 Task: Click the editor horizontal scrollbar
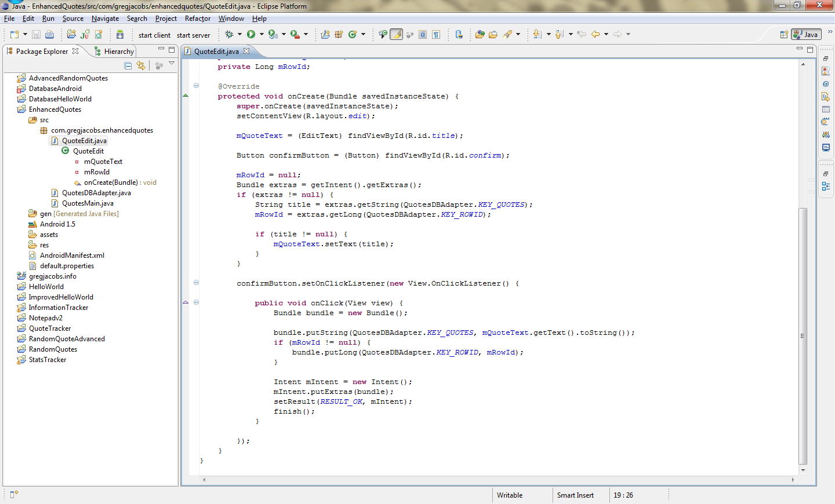pyautogui.click(x=498, y=480)
